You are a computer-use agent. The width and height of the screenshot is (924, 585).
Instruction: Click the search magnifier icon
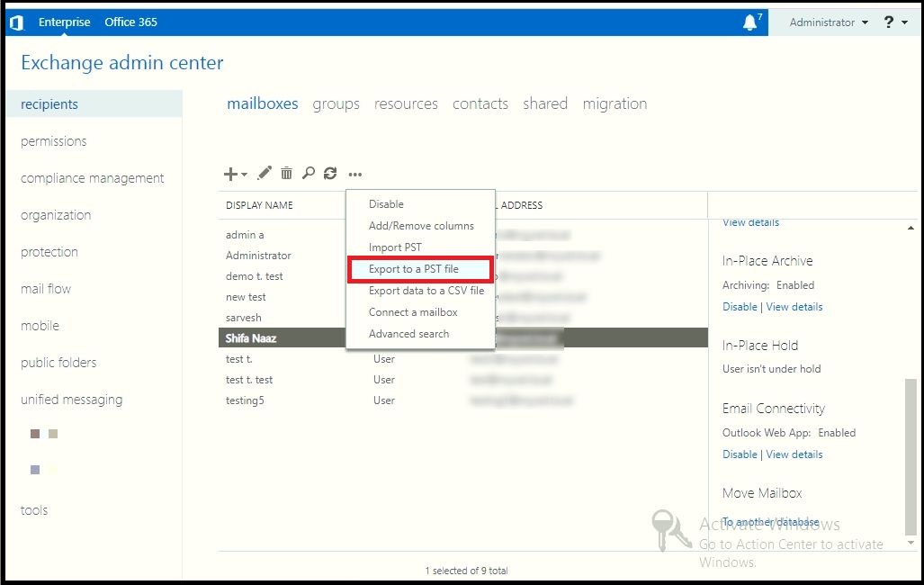click(x=309, y=173)
